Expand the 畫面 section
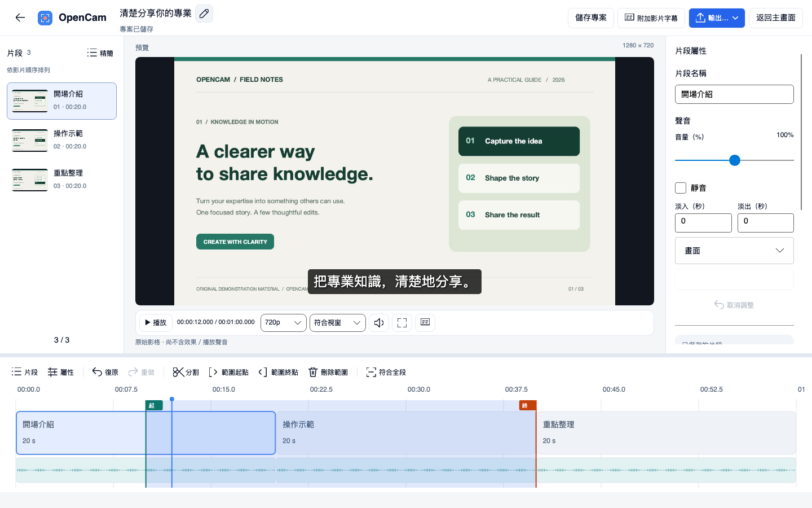This screenshot has height=508, width=812. (x=734, y=251)
